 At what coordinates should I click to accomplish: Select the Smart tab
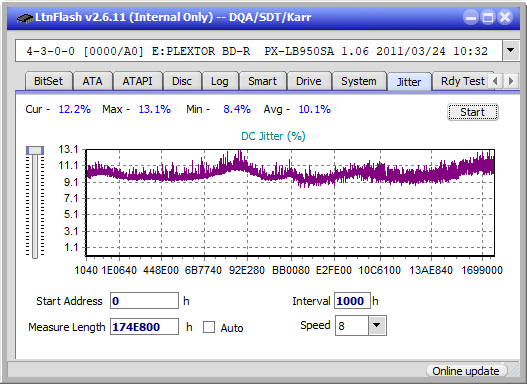[x=262, y=81]
